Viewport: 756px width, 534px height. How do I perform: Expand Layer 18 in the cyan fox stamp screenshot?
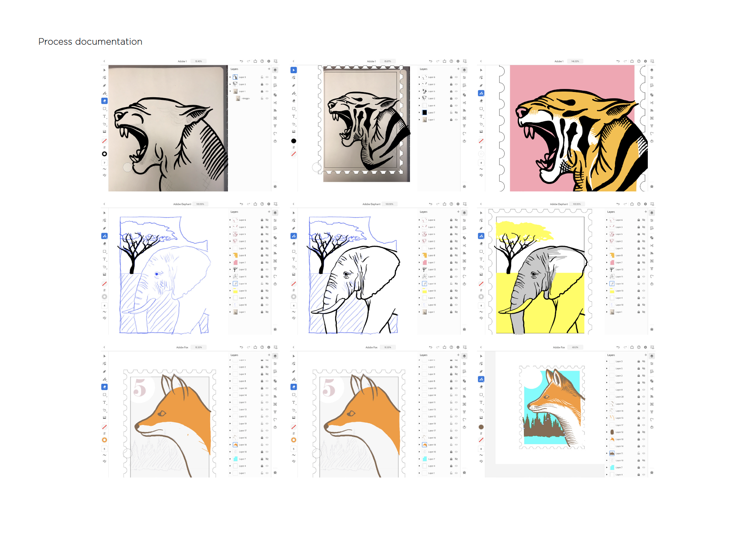click(x=607, y=439)
